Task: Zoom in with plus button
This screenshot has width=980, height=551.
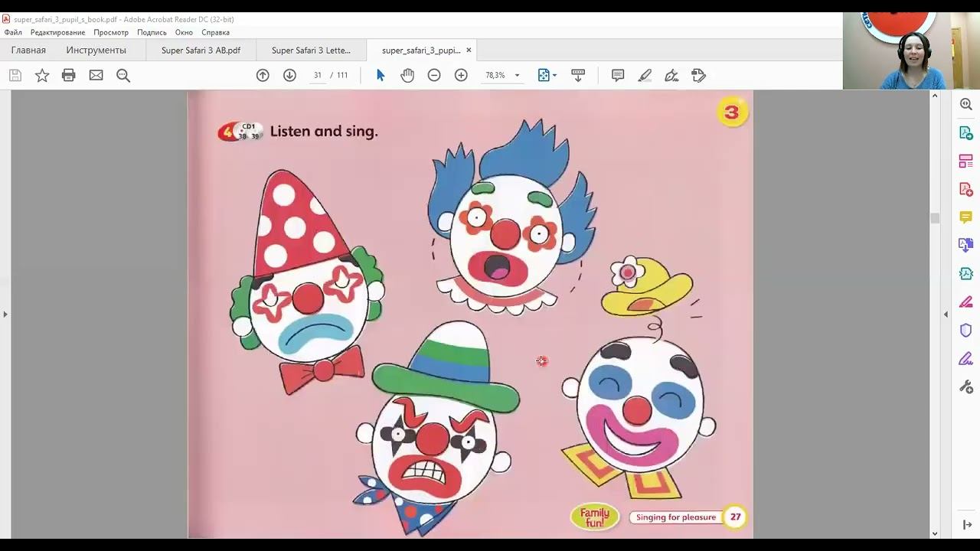Action: coord(461,75)
